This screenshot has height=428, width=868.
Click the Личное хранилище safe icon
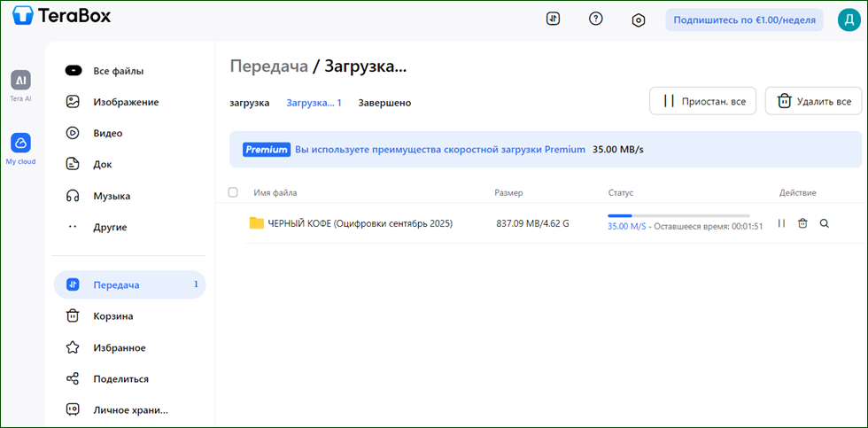pyautogui.click(x=73, y=410)
